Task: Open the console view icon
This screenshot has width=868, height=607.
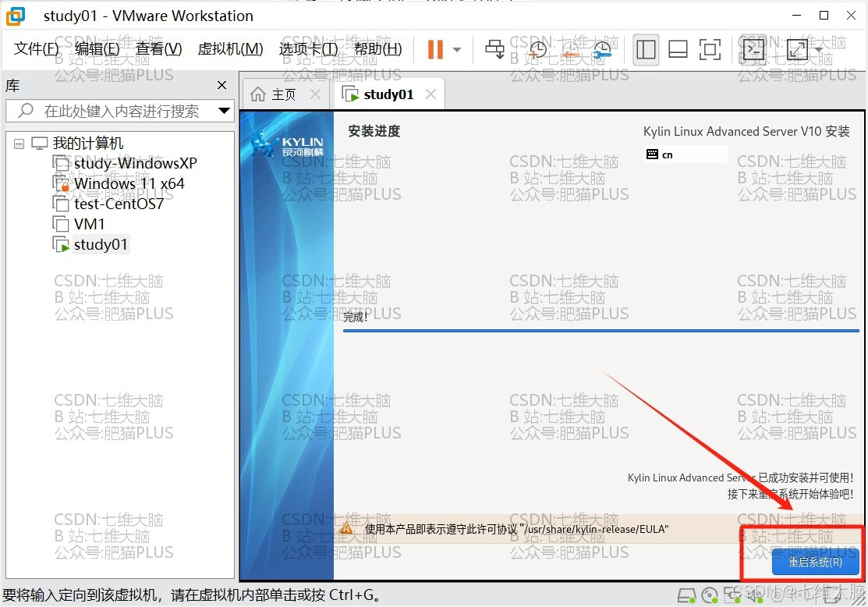Action: (x=753, y=49)
